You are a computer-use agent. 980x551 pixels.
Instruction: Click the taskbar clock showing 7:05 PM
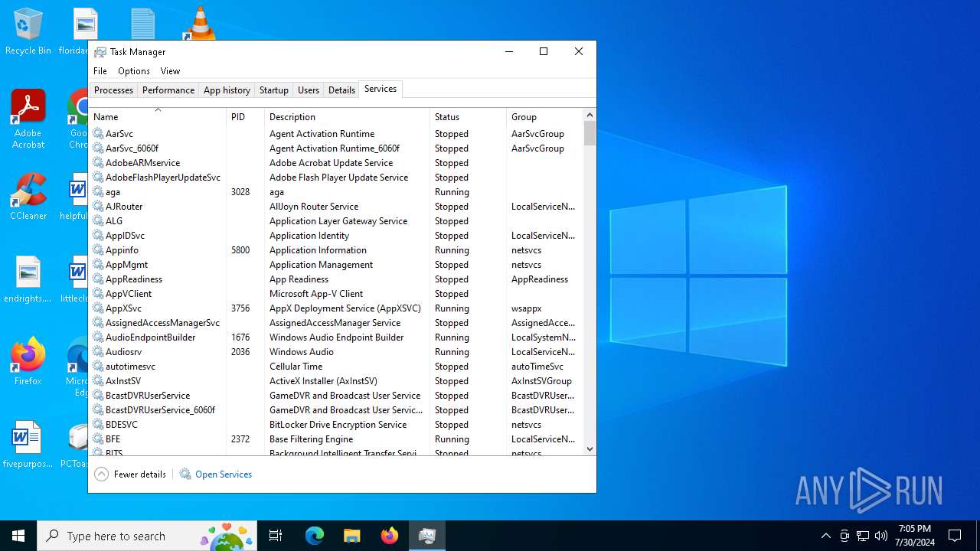[x=916, y=536]
